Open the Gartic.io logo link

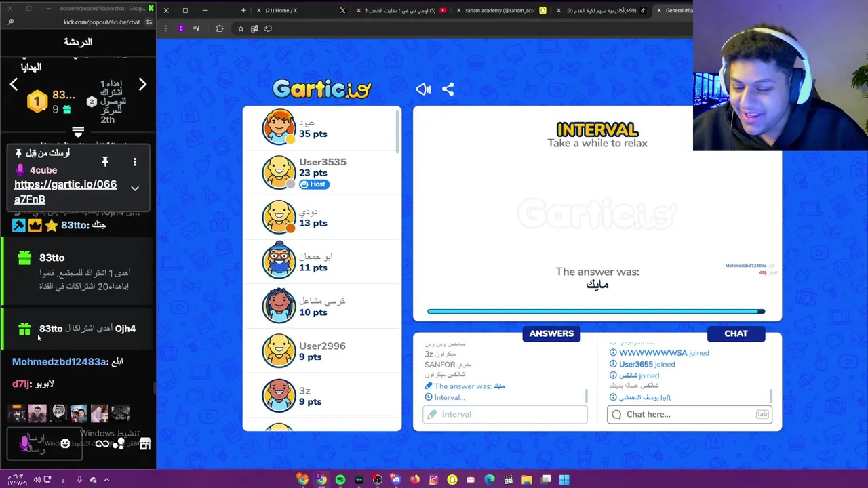pyautogui.click(x=321, y=89)
